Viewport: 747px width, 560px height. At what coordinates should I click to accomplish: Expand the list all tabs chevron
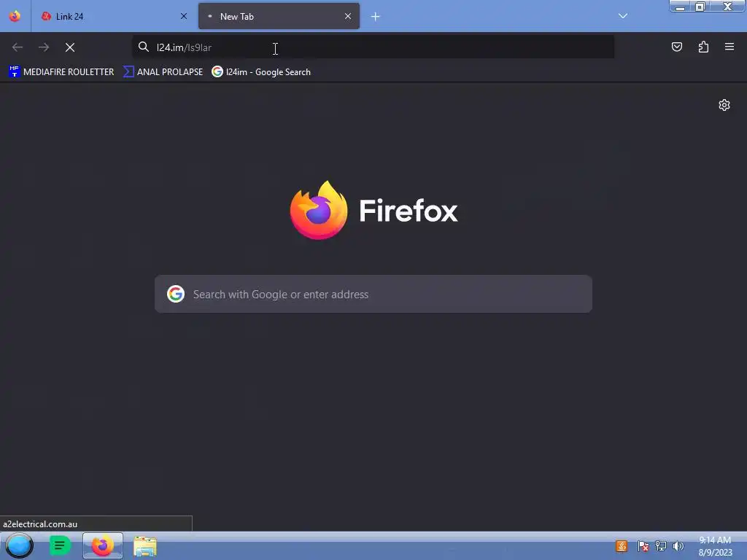623,16
